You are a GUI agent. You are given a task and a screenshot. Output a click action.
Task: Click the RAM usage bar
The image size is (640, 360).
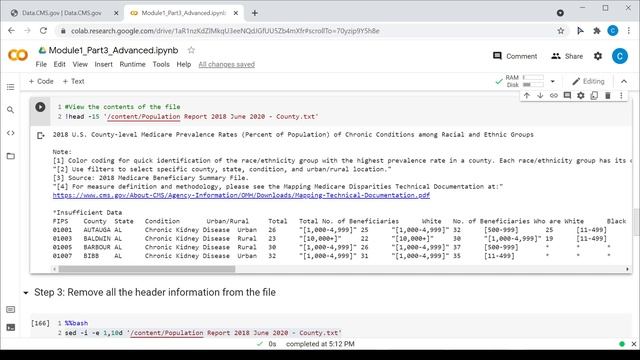click(533, 77)
